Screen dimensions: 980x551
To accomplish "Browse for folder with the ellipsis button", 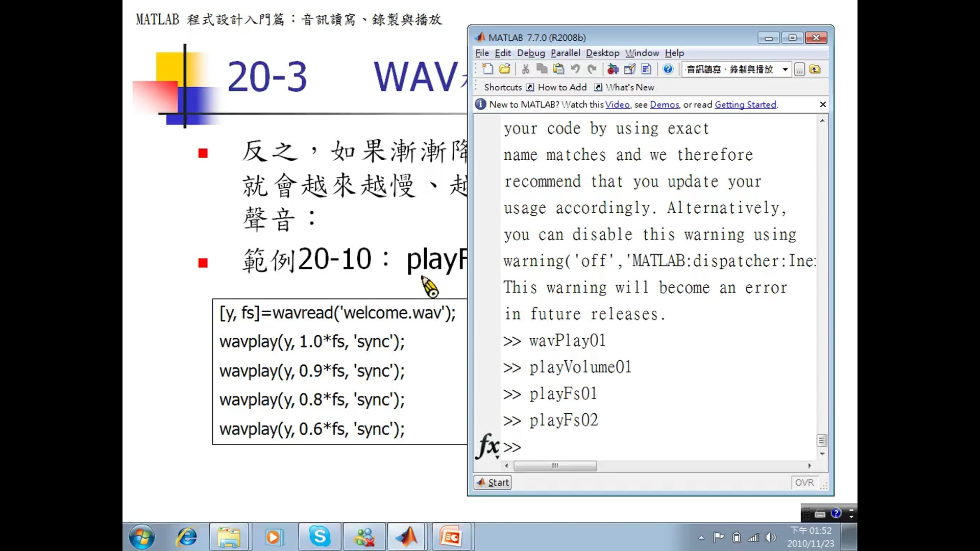I will tap(799, 69).
